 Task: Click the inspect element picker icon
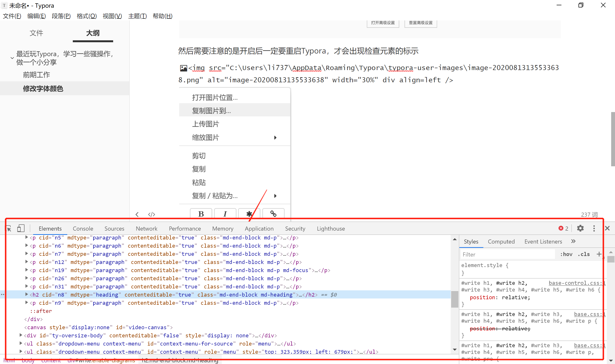(x=9, y=229)
